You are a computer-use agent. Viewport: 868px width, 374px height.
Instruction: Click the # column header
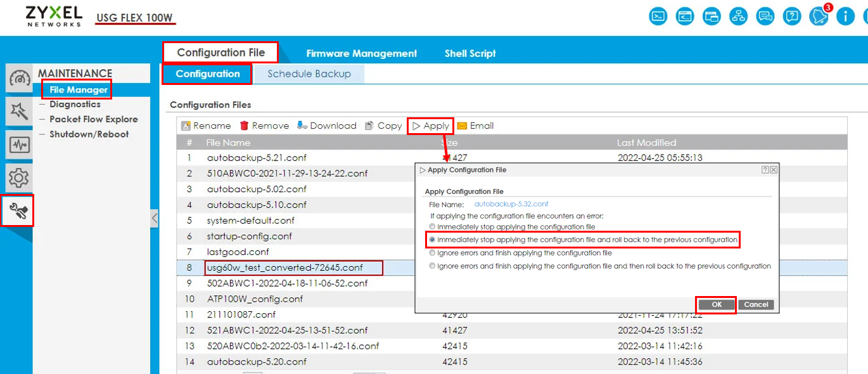(x=189, y=143)
